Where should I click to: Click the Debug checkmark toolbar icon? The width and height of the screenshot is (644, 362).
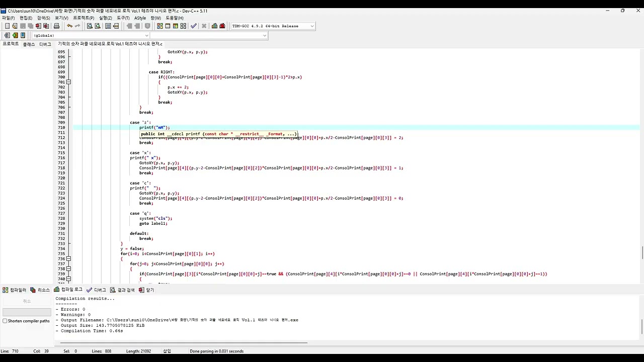pos(193,26)
